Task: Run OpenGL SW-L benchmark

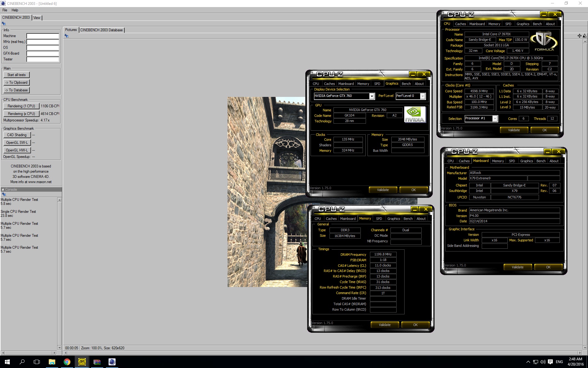Action: pos(17,143)
